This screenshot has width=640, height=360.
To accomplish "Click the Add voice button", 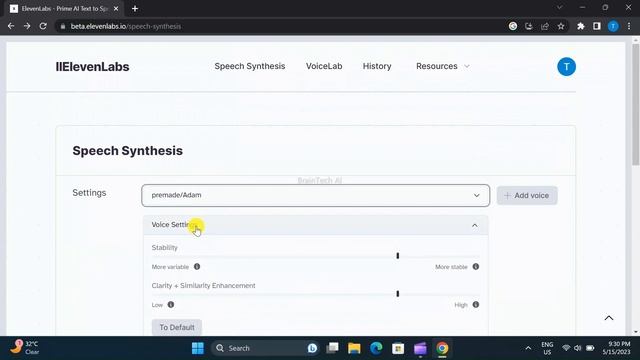I will click(x=527, y=196).
